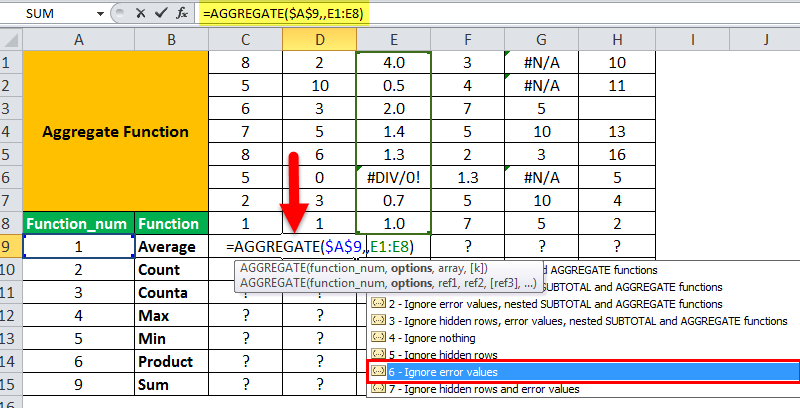
Task: Click cell E7 containing 0.7
Action: tap(393, 200)
